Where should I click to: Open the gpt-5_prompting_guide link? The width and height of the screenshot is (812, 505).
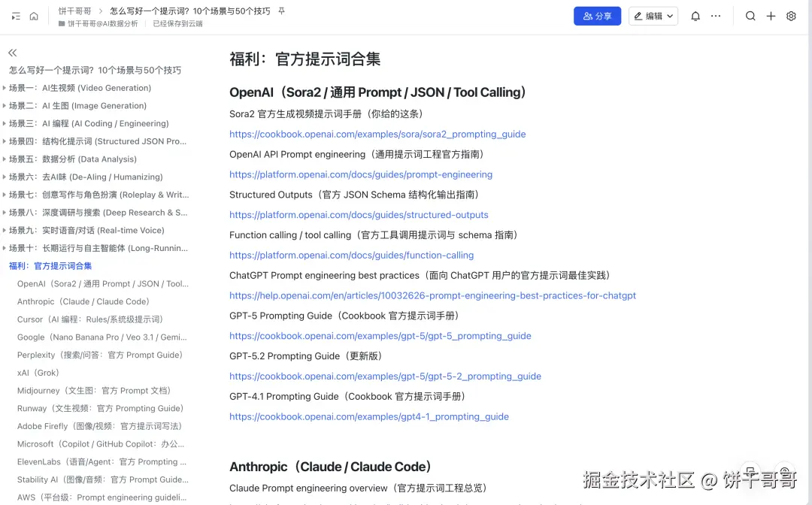(x=380, y=336)
